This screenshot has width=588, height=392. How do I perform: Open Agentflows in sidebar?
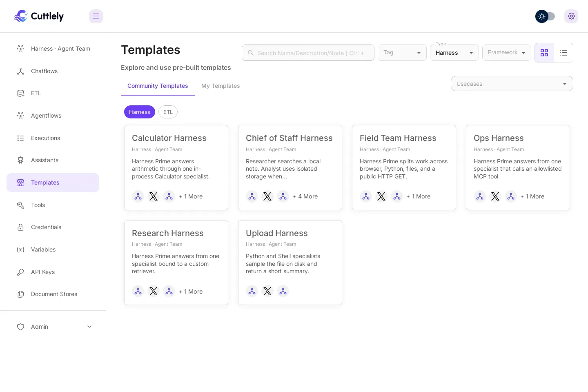click(53, 116)
